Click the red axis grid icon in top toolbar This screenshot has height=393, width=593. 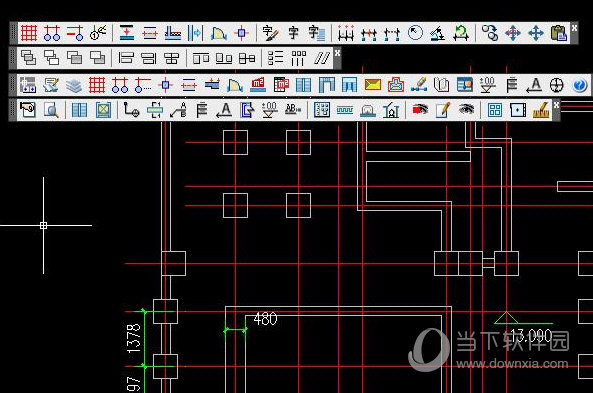[29, 33]
